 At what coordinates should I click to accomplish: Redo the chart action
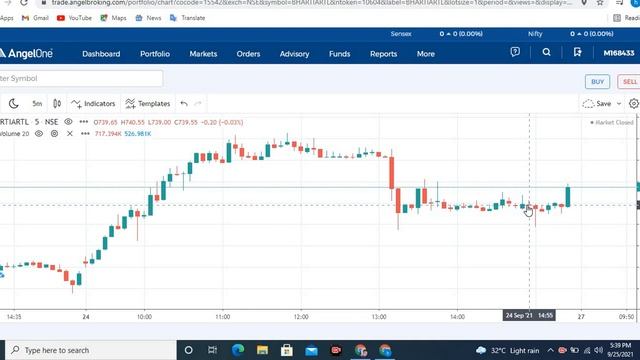click(x=198, y=104)
